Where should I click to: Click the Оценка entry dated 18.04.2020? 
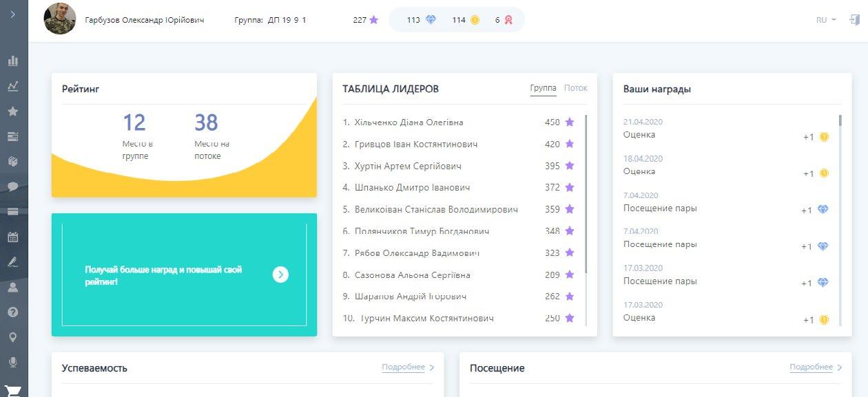pos(639,171)
